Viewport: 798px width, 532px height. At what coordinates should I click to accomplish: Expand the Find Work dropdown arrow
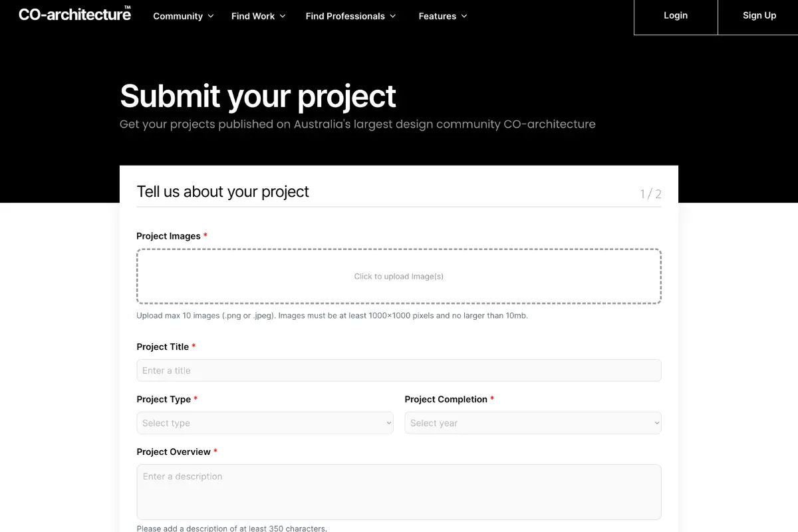click(282, 16)
